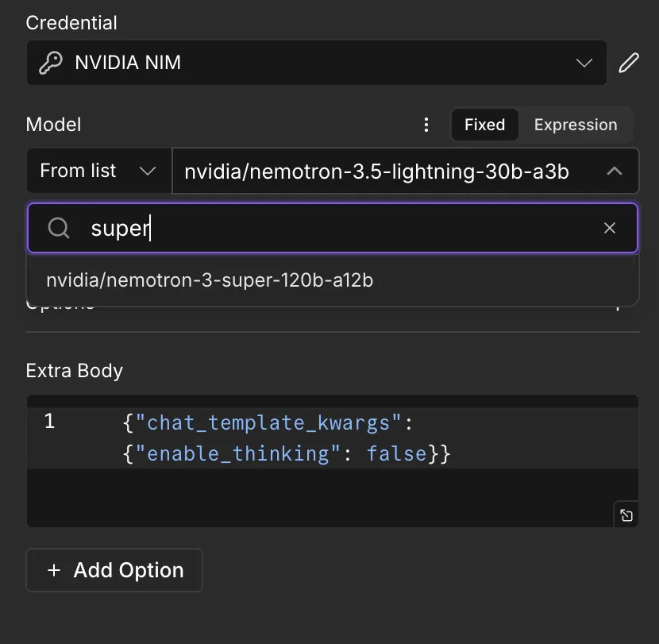Switch Model mode to Expression
The image size is (659, 644).
(576, 125)
